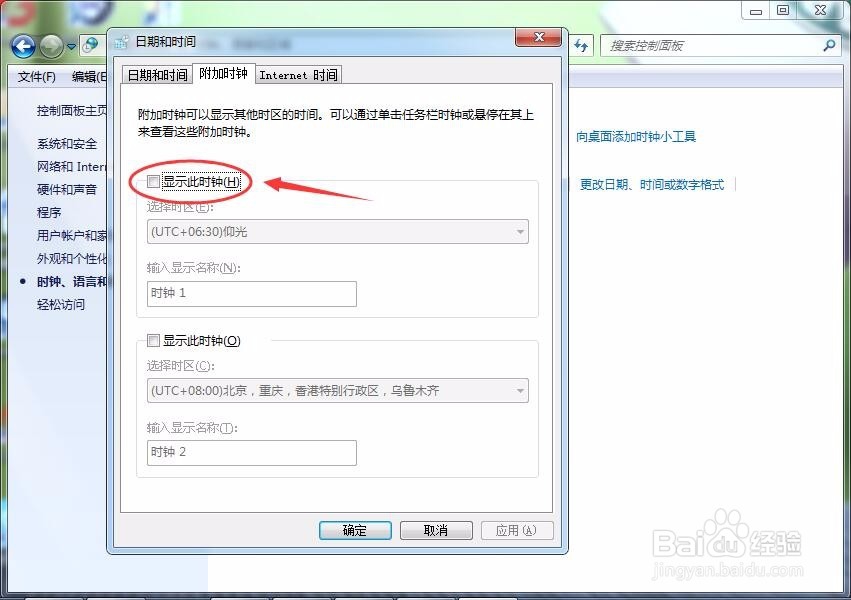Click the grayed forward navigation arrow
This screenshot has height=600, width=851.
(x=50, y=46)
